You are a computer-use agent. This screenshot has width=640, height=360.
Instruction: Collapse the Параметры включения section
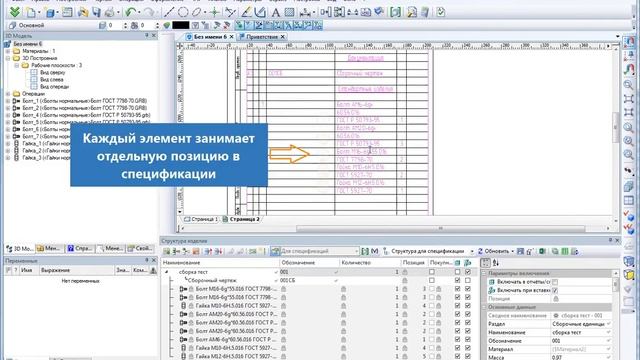coord(484,273)
